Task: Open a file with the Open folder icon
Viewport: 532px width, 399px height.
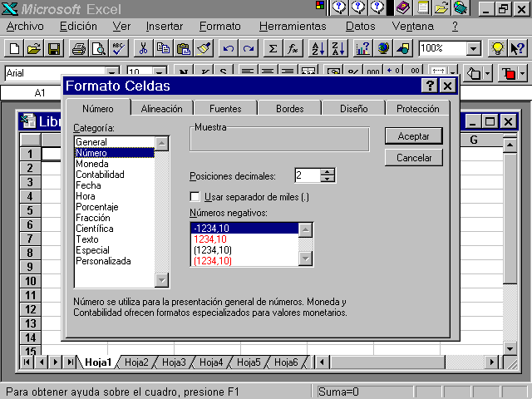Action: point(34,48)
